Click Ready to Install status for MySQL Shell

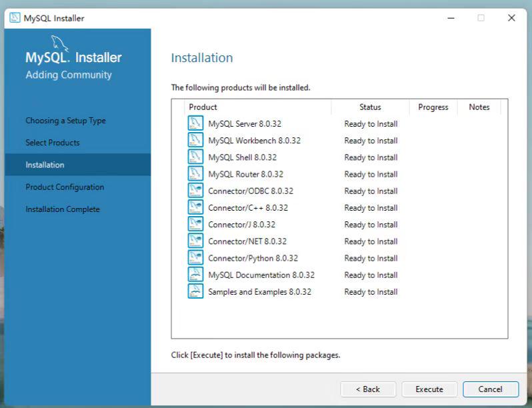[371, 158]
